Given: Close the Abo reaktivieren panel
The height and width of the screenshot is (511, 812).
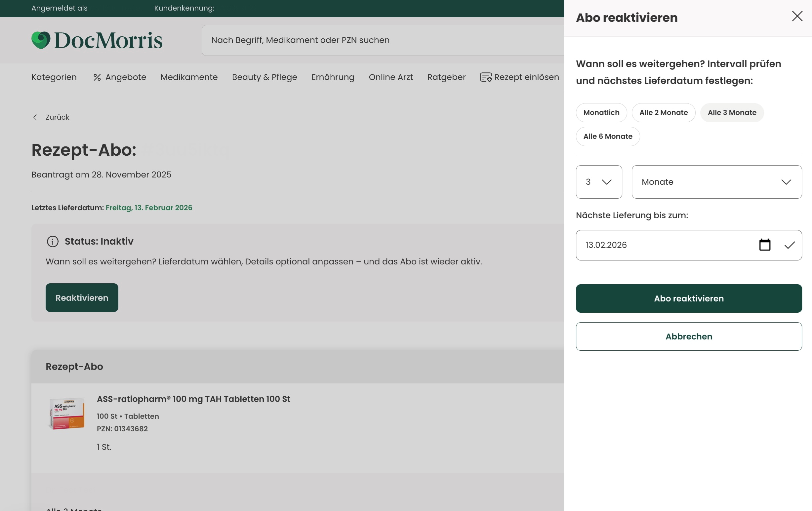Looking at the screenshot, I should pyautogui.click(x=797, y=16).
